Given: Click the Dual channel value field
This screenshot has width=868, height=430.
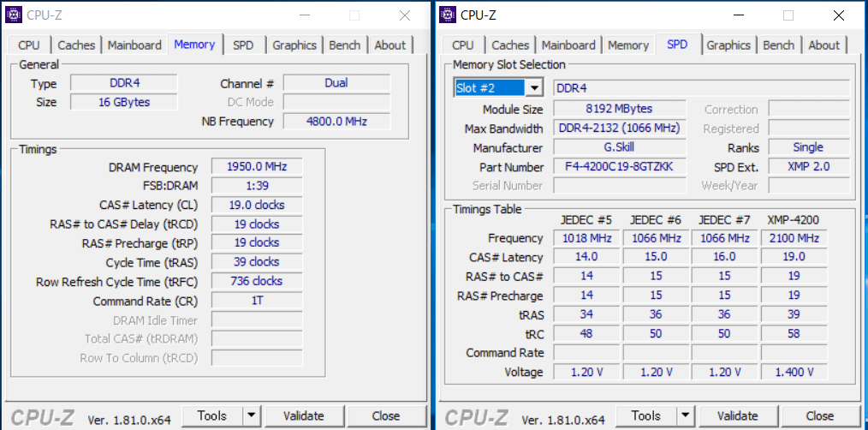Looking at the screenshot, I should point(336,83).
